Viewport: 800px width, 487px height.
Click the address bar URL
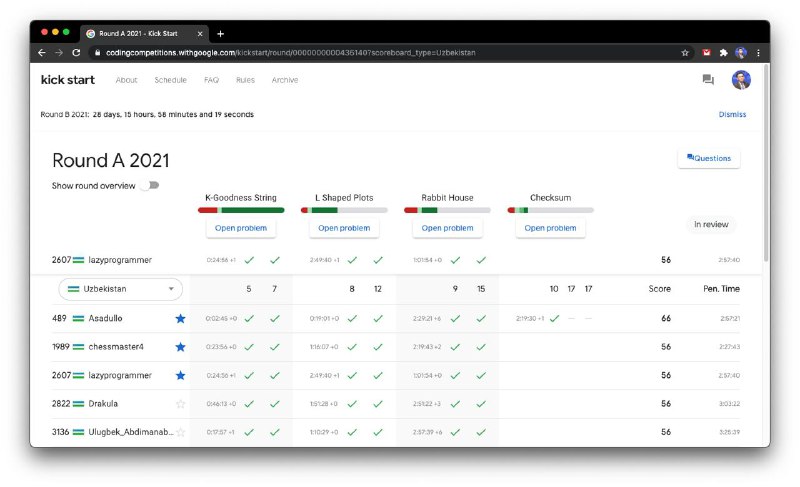click(291, 53)
